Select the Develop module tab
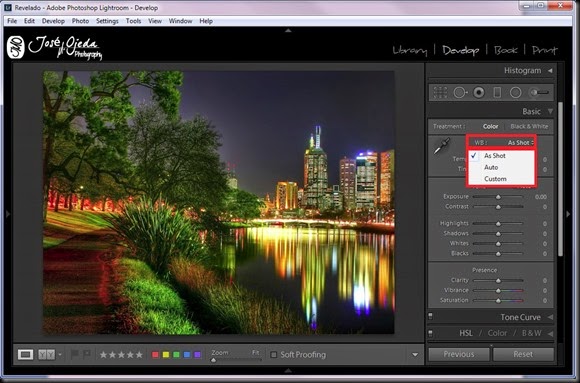This screenshot has height=383, width=580. tap(461, 50)
